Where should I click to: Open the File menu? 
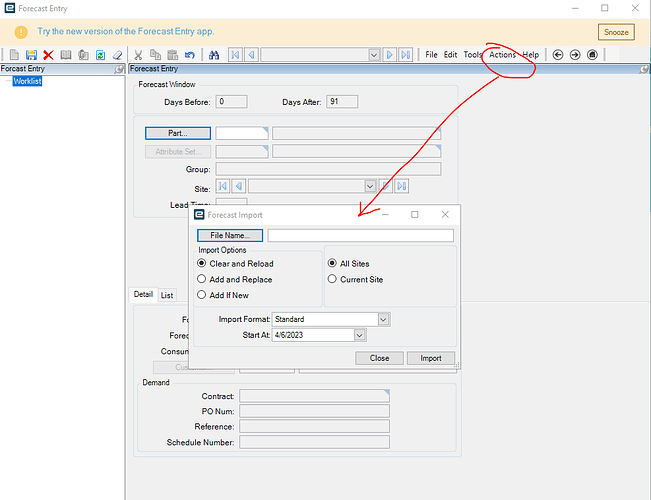click(x=431, y=55)
